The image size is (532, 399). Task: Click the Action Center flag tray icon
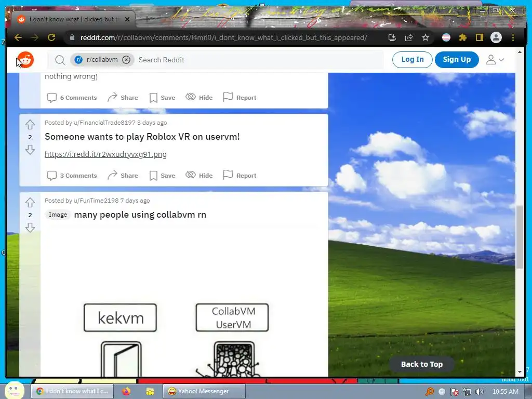click(x=454, y=392)
